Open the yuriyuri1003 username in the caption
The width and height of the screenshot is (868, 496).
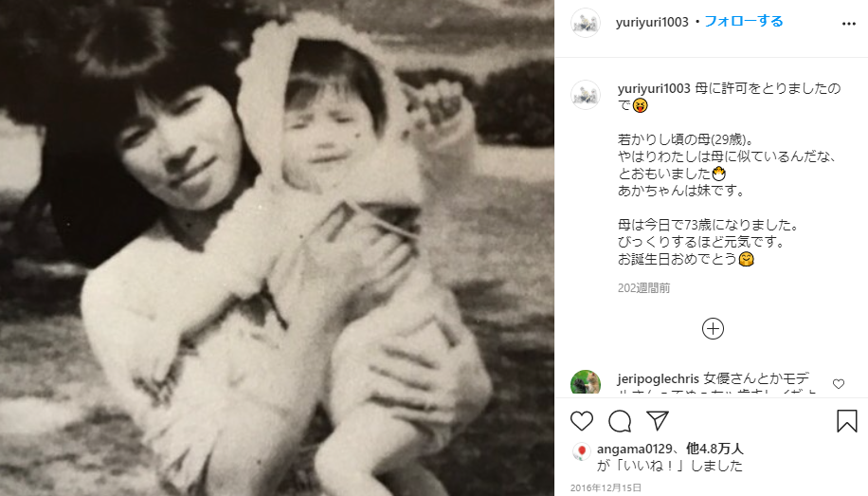click(x=654, y=88)
